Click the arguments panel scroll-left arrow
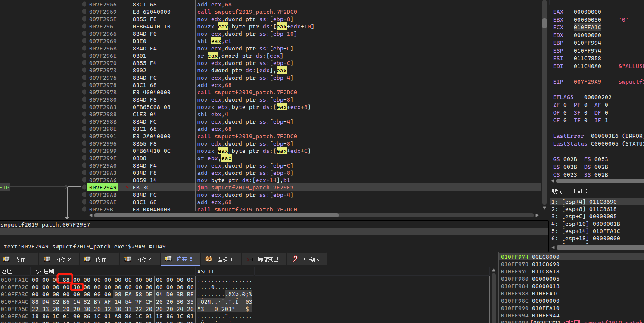This screenshot has height=323, width=644. (553, 247)
